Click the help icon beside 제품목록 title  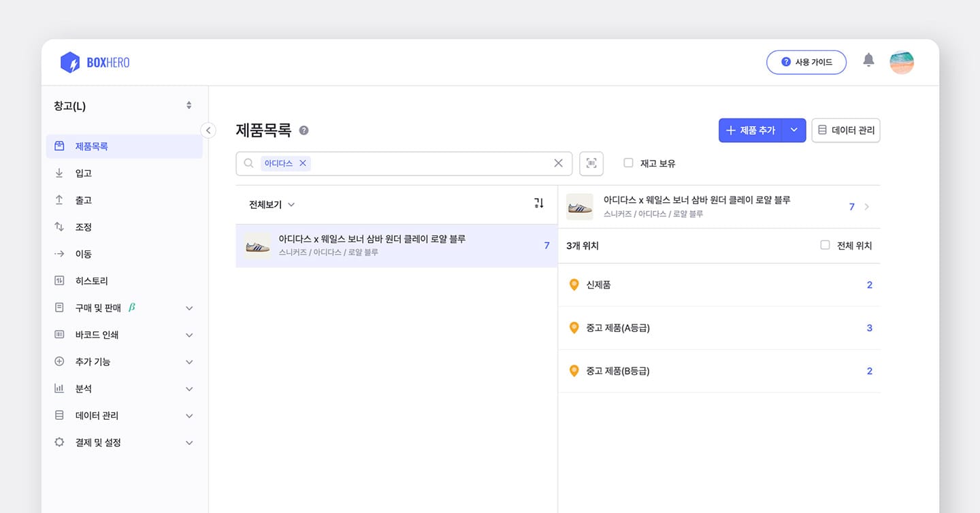tap(304, 131)
